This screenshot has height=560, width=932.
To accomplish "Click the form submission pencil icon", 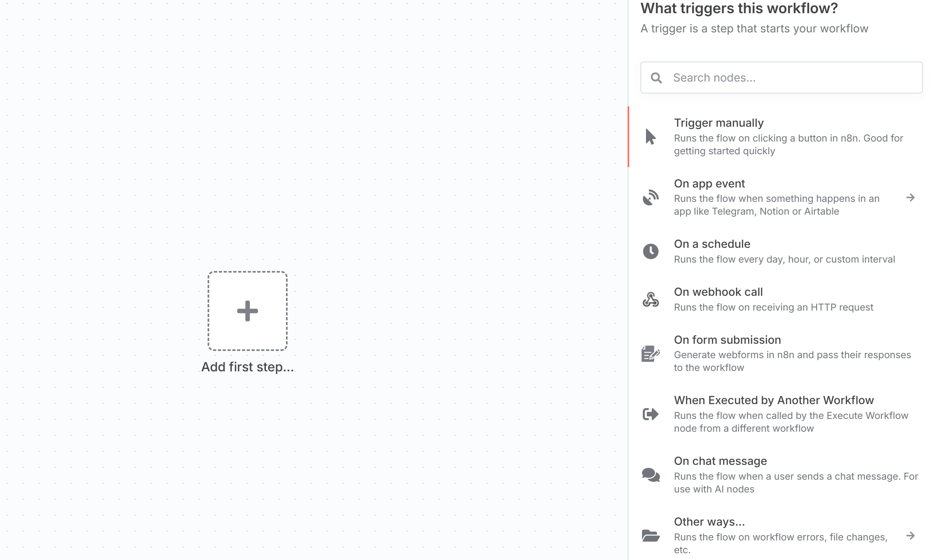I will click(x=650, y=354).
